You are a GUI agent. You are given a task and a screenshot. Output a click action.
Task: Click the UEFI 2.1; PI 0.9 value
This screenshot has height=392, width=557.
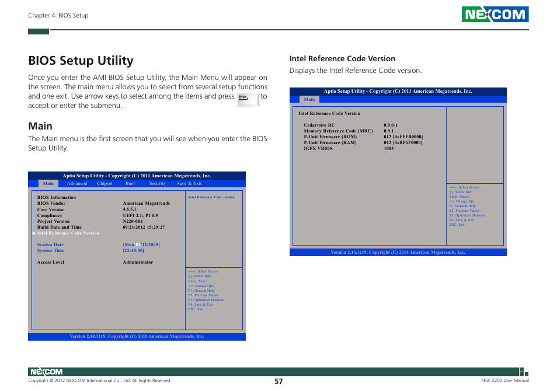tap(140, 215)
